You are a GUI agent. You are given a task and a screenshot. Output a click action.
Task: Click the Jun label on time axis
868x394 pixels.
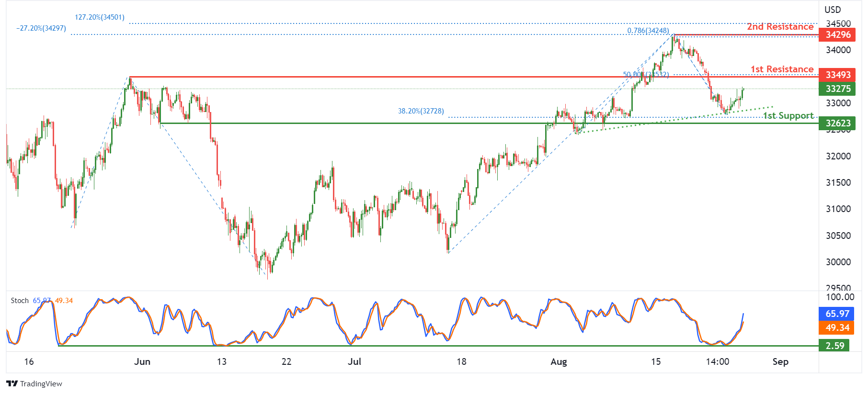[142, 362]
